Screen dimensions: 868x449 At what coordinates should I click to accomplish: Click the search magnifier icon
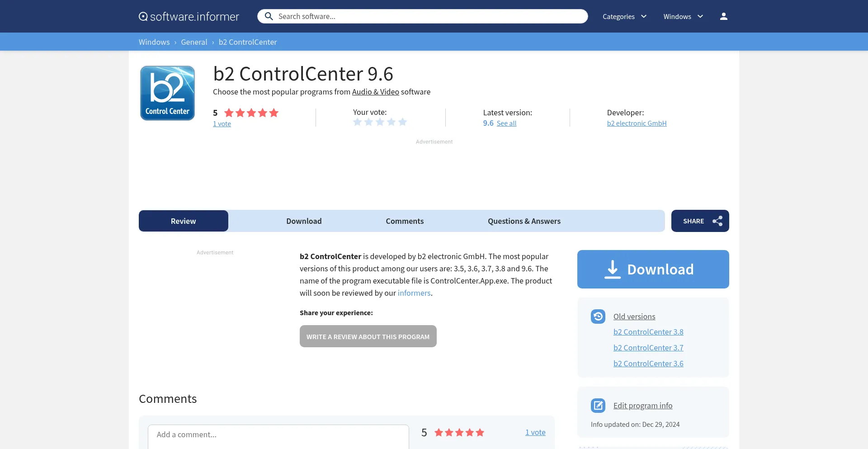pyautogui.click(x=269, y=16)
